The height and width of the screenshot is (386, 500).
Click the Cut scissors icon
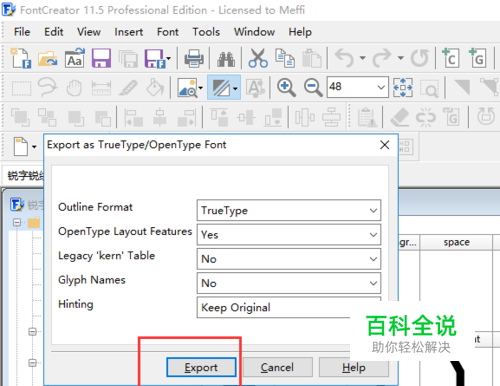(258, 58)
